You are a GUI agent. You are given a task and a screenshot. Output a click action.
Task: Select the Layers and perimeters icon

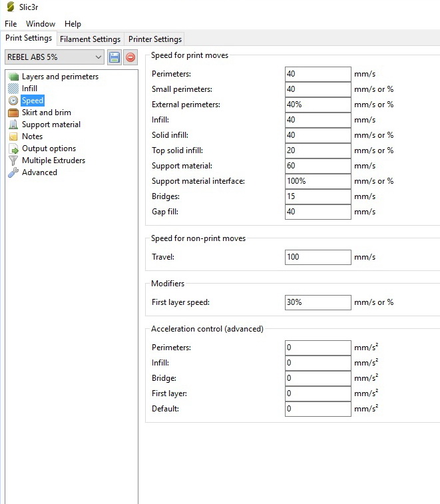point(13,77)
